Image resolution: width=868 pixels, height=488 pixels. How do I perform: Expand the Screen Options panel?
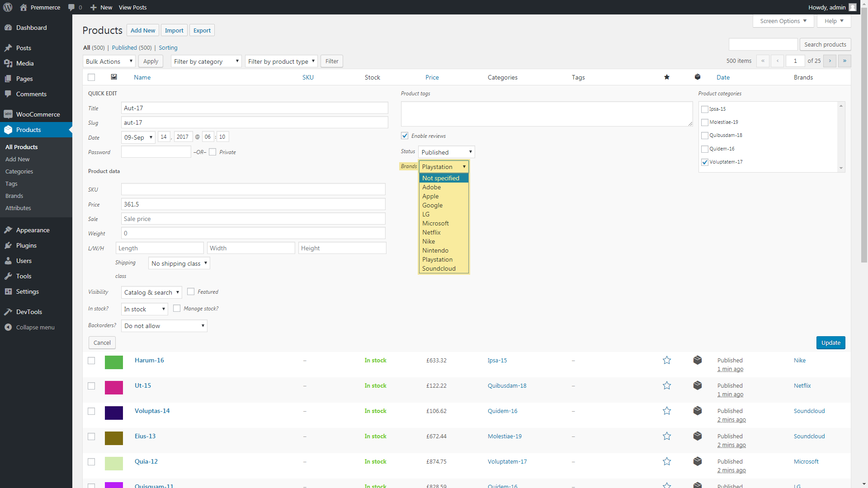783,21
